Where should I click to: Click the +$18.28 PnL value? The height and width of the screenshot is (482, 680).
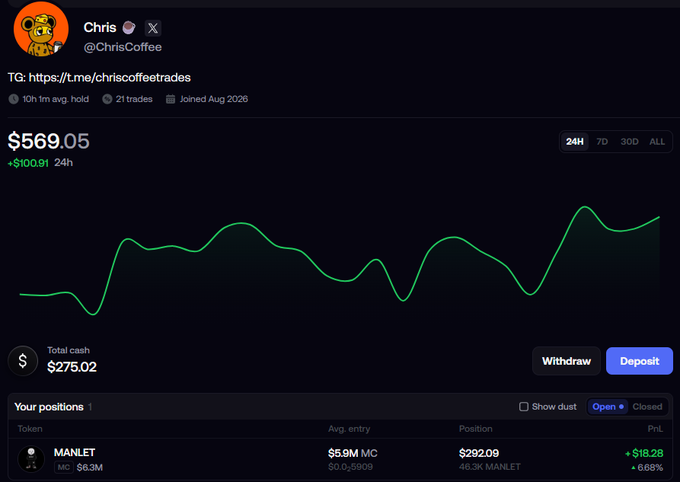pos(644,453)
